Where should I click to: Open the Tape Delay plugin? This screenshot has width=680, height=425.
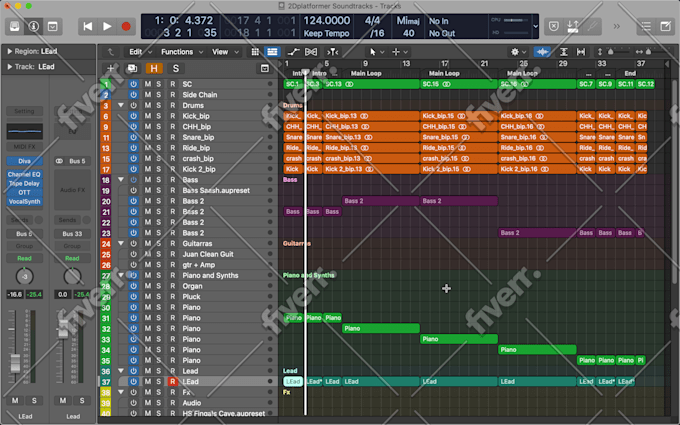point(25,183)
